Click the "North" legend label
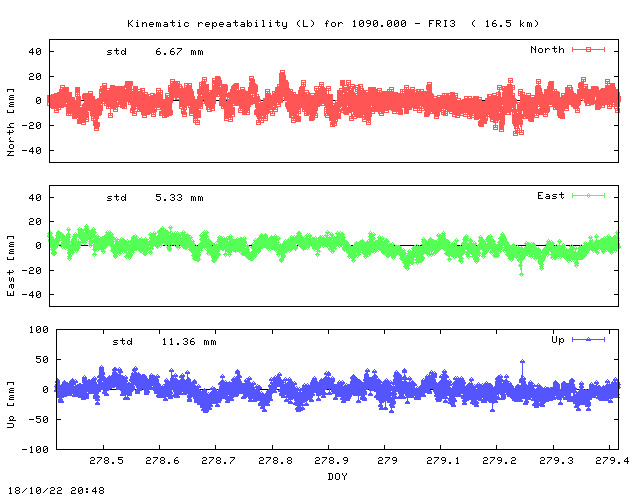The height and width of the screenshot is (496, 640). click(x=547, y=50)
